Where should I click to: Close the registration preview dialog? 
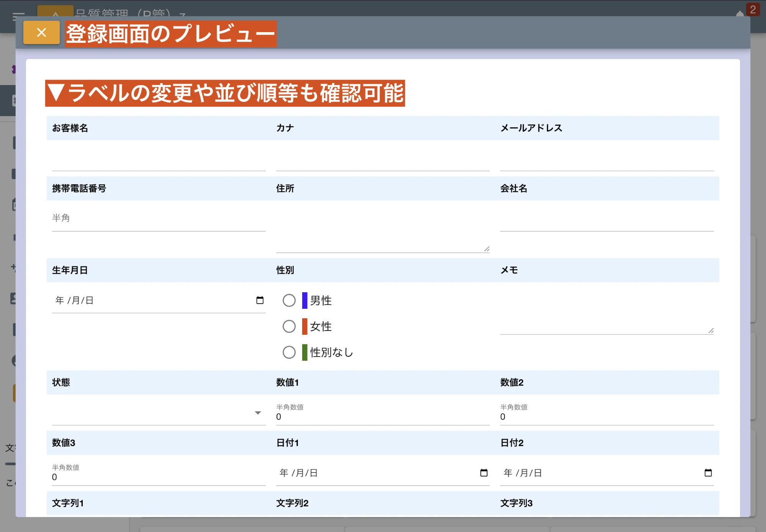tap(41, 33)
